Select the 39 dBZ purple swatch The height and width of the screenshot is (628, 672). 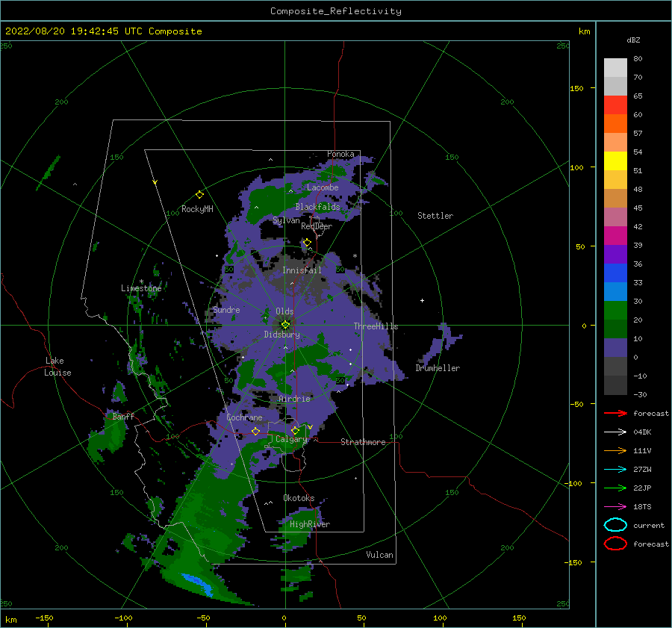[615, 254]
